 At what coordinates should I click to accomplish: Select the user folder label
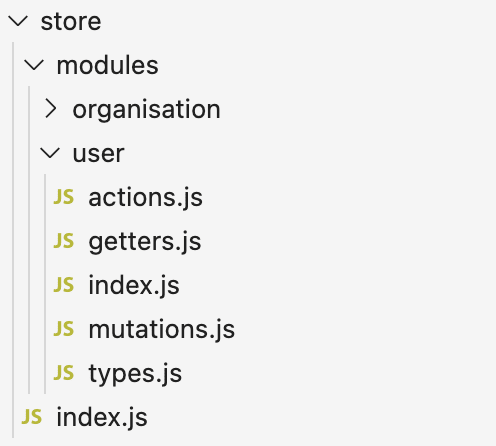pyautogui.click(x=98, y=154)
